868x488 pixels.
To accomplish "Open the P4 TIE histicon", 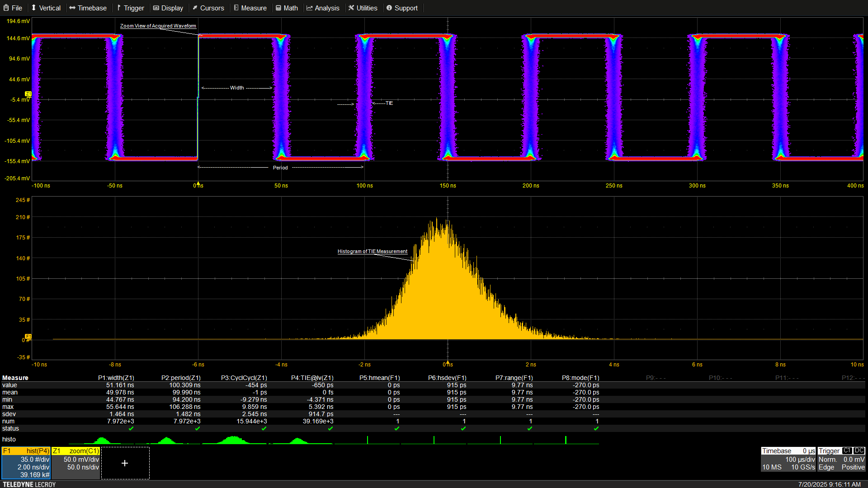I will [x=301, y=440].
